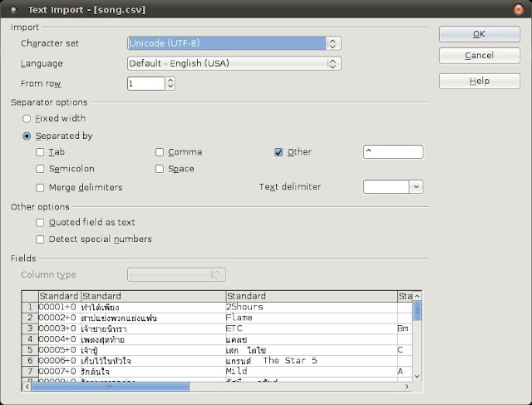
Task: Click cell 00002+0 in preview
Action: click(x=59, y=318)
